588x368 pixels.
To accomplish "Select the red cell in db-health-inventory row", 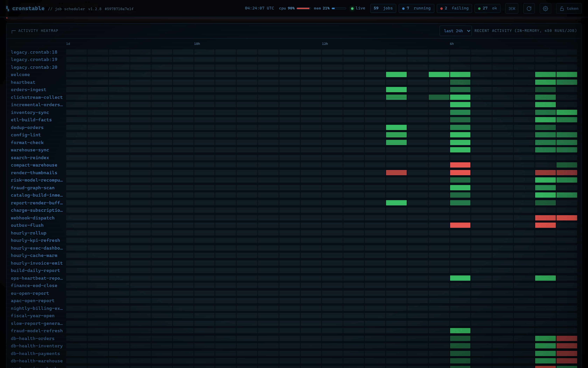I will pos(567,346).
